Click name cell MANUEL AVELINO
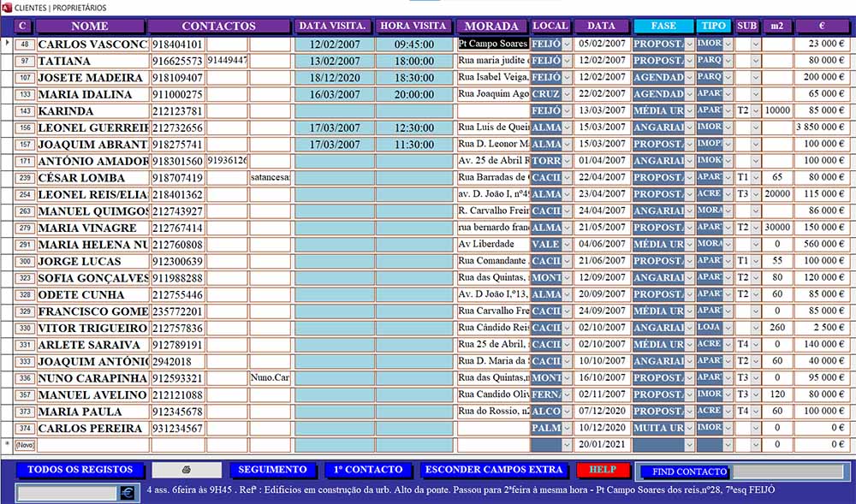Image resolution: width=856 pixels, height=504 pixels. tap(92, 394)
